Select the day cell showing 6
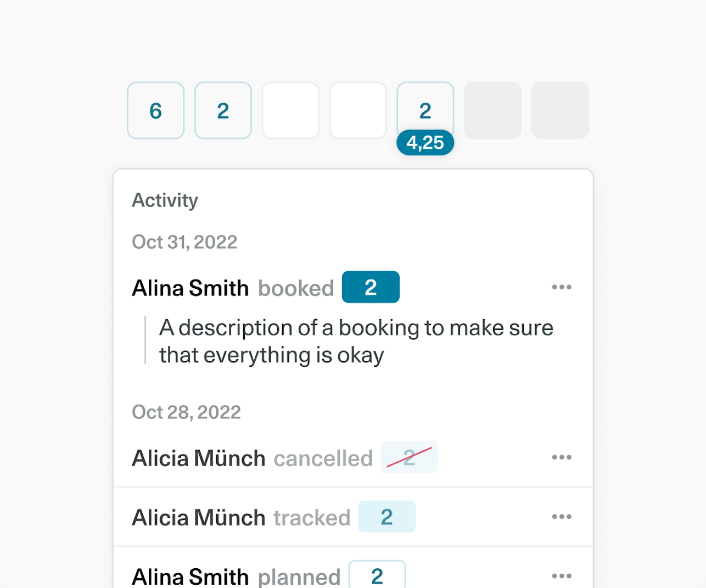This screenshot has width=706, height=588. (x=155, y=110)
